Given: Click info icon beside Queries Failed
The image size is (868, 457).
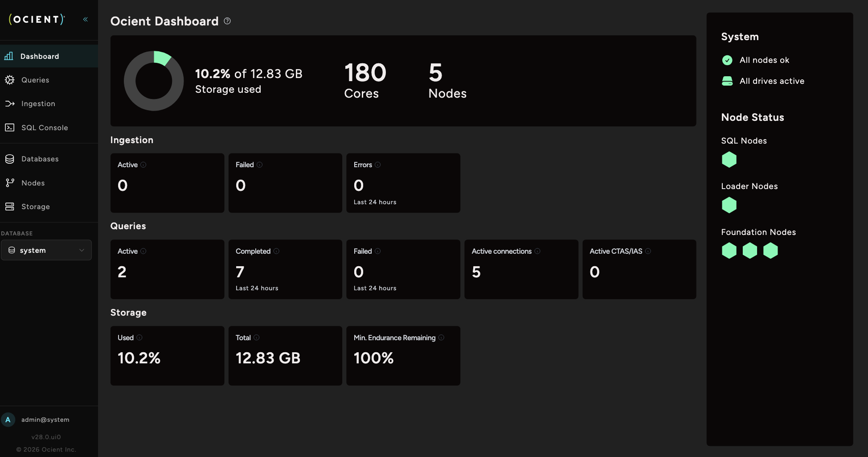Looking at the screenshot, I should tap(378, 251).
